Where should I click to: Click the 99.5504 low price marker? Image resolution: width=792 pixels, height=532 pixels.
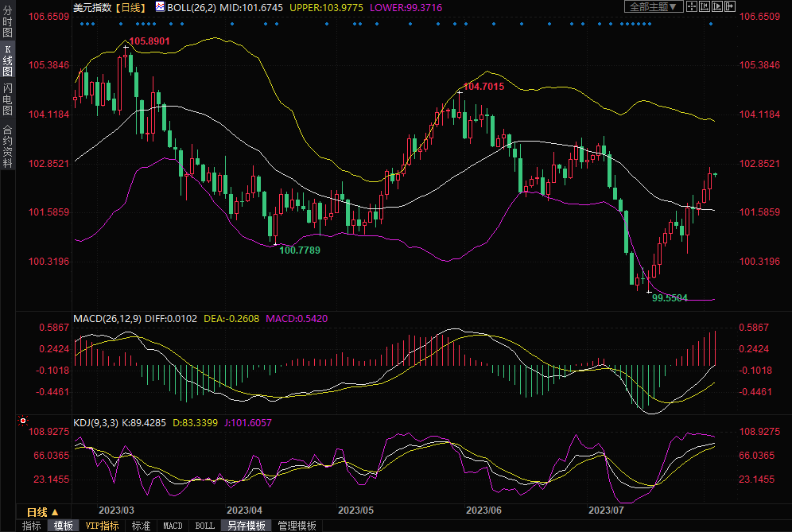point(670,298)
